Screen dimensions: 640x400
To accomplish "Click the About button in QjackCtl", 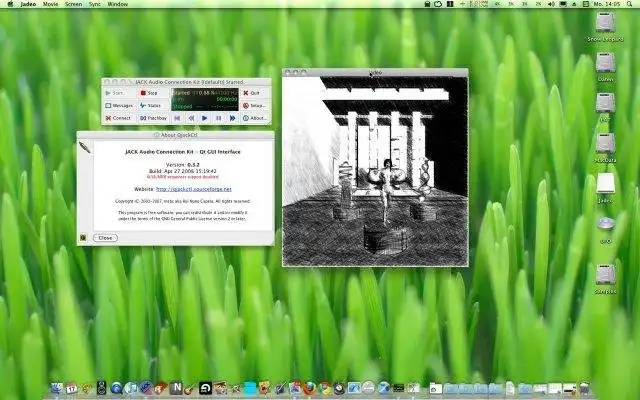I will [255, 118].
